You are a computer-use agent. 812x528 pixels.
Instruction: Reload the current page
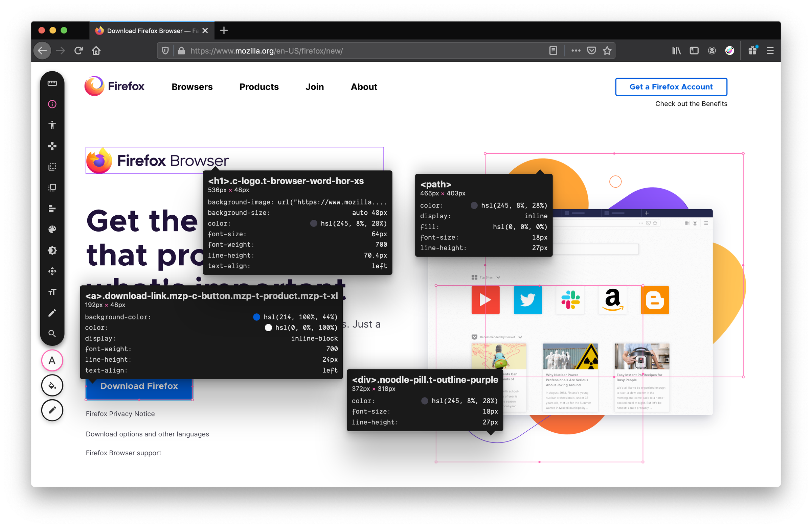tap(78, 51)
